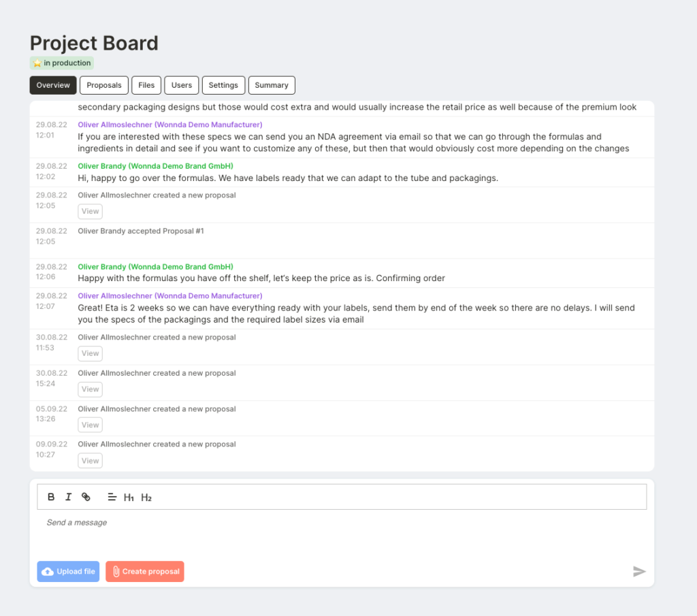Viewport: 697px width, 616px height.
Task: Click the list formatting icon
Action: [x=112, y=497]
